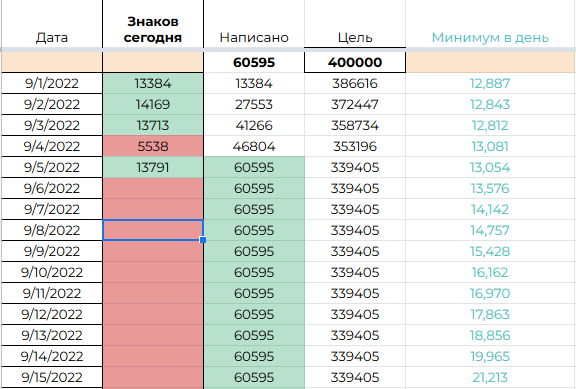Click the green 13713 cell
The height and width of the screenshot is (389, 576).
click(153, 125)
